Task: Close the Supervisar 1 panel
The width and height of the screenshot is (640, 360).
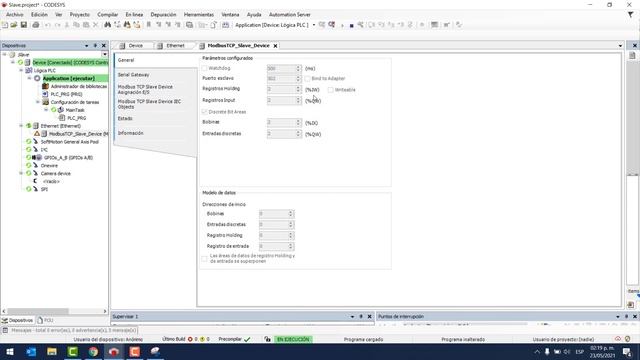Action: click(369, 317)
